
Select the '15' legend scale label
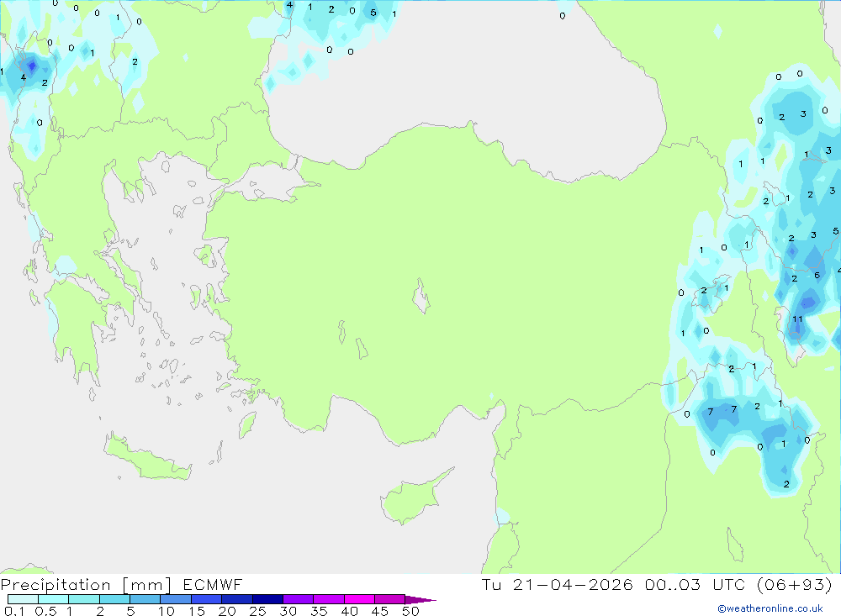click(197, 611)
